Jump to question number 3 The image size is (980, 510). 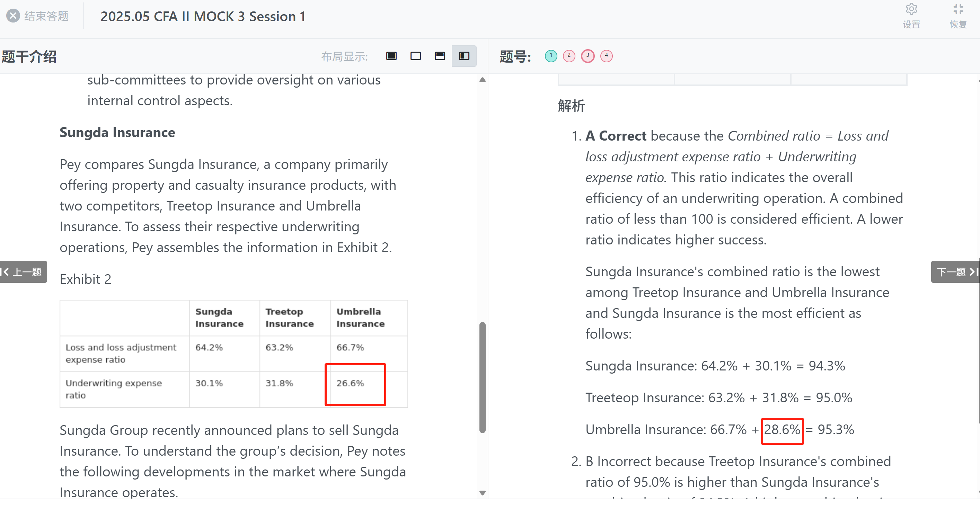588,56
